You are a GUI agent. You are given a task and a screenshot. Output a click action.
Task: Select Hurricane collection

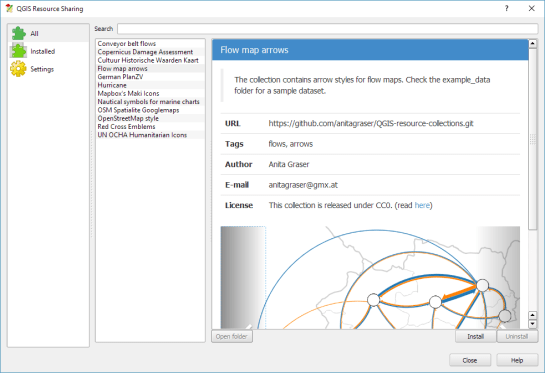(150, 85)
